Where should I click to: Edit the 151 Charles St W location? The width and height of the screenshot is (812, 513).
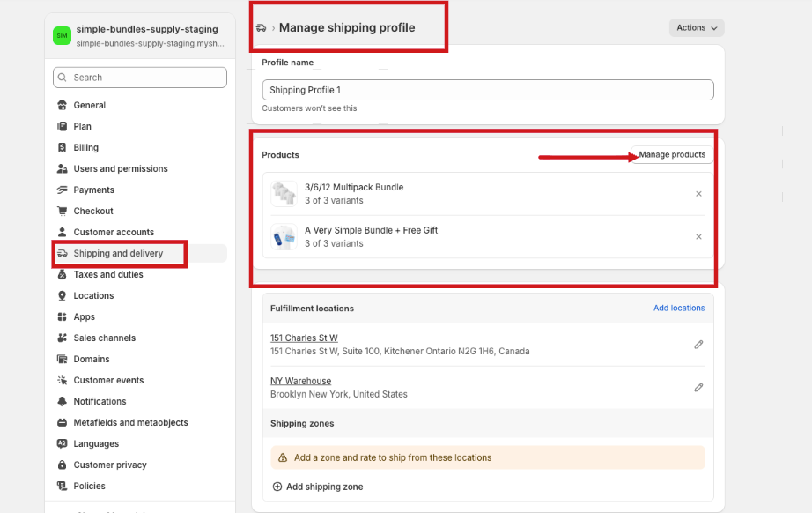click(698, 345)
